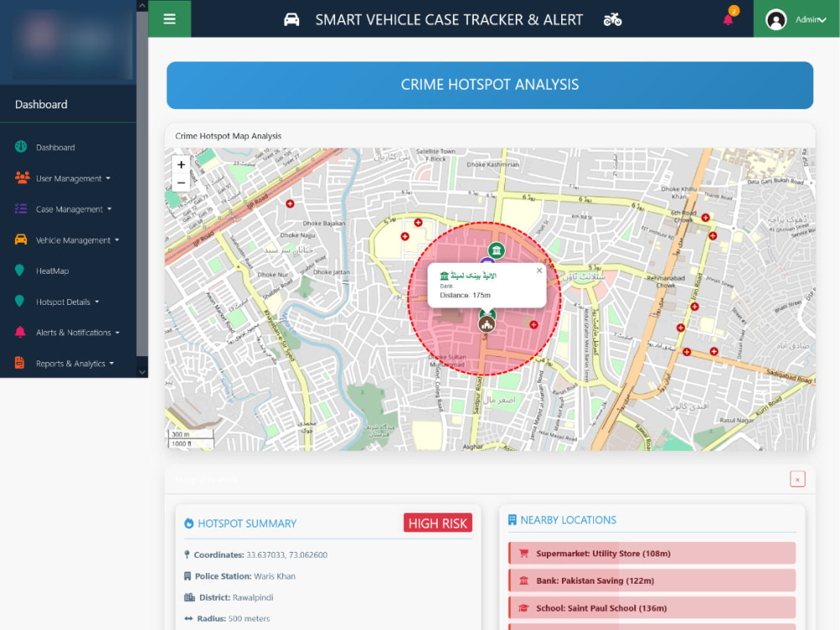The height and width of the screenshot is (630, 840).
Task: Click the flame icon beside Hotspot Summary
Action: (188, 523)
